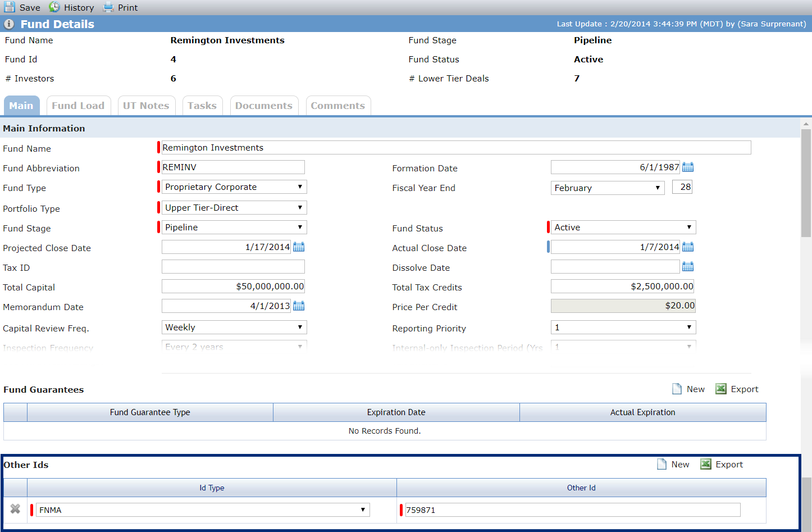This screenshot has height=532, width=812.
Task: Sort by Fund Guarantee Type column header
Action: point(150,412)
